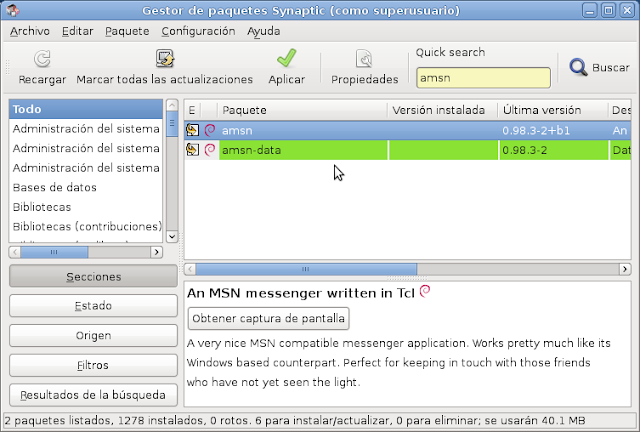Screen dimensions: 640x432
Task: Click package list horizontal scrollbar thumb
Action: tap(306, 269)
